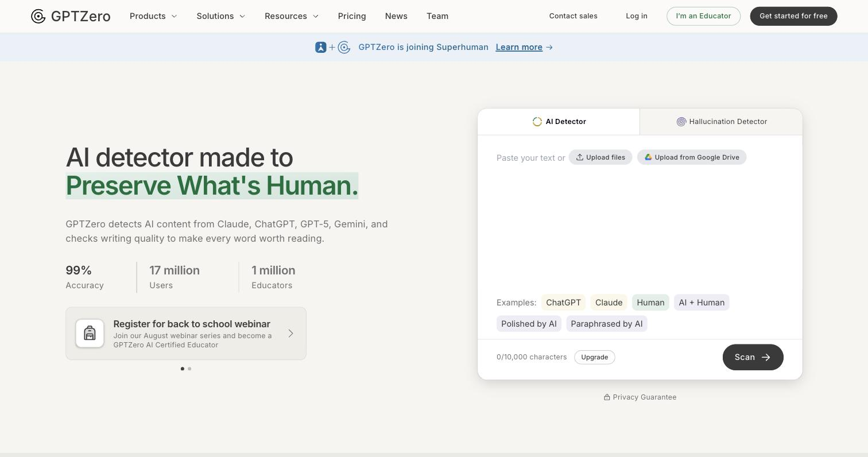
Task: Click the I'm an Educator button
Action: coord(703,16)
